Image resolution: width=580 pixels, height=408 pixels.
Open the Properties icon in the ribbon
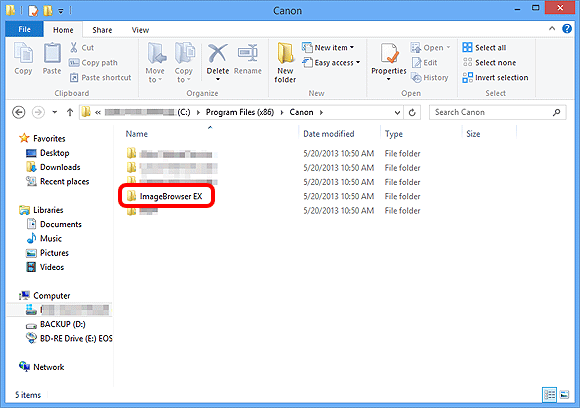point(389,54)
